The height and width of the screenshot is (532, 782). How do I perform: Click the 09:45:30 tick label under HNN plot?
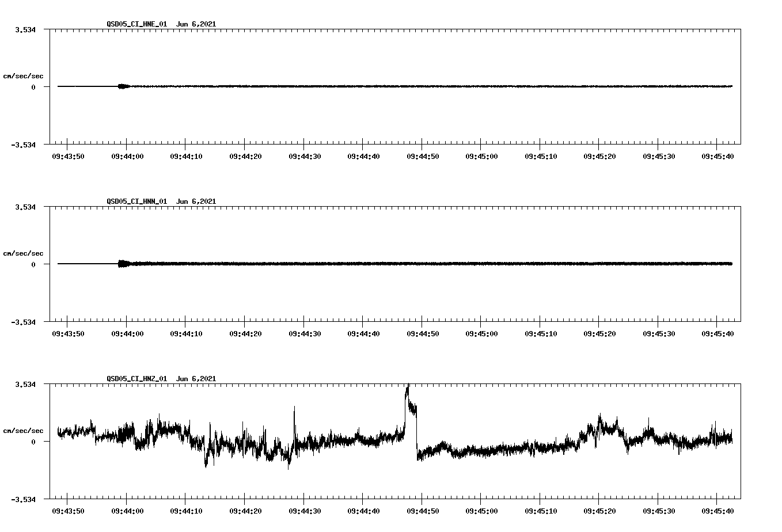(x=659, y=333)
